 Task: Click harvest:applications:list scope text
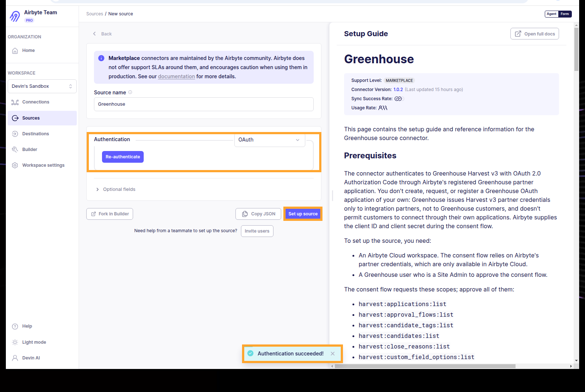click(x=402, y=304)
